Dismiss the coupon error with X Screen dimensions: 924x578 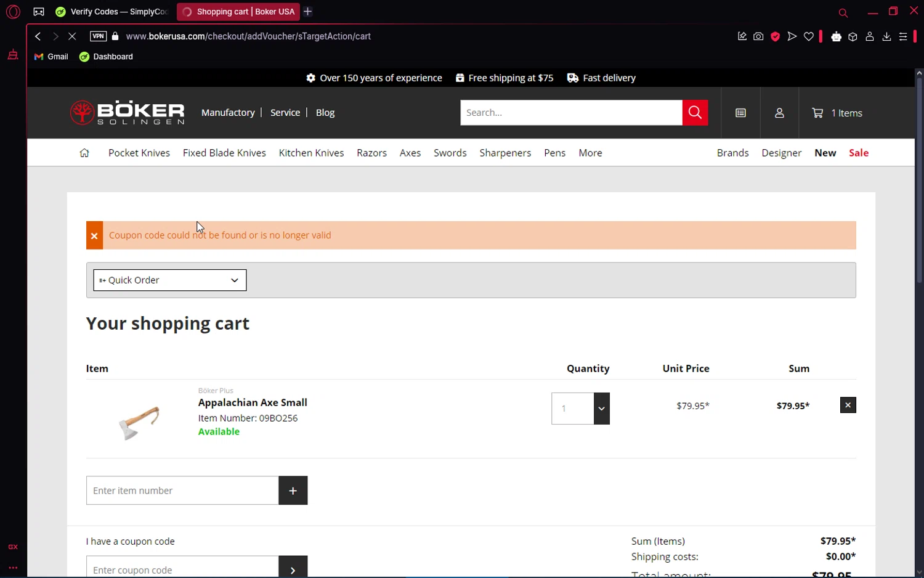94,235
